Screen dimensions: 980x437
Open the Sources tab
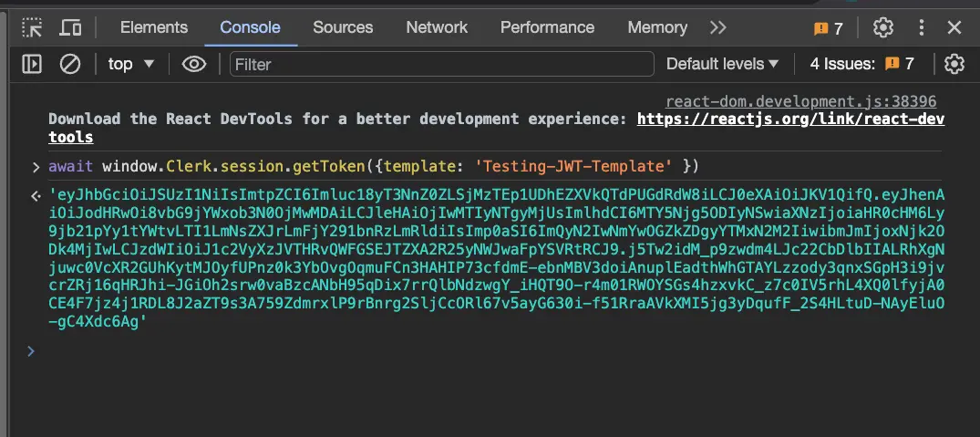click(343, 27)
